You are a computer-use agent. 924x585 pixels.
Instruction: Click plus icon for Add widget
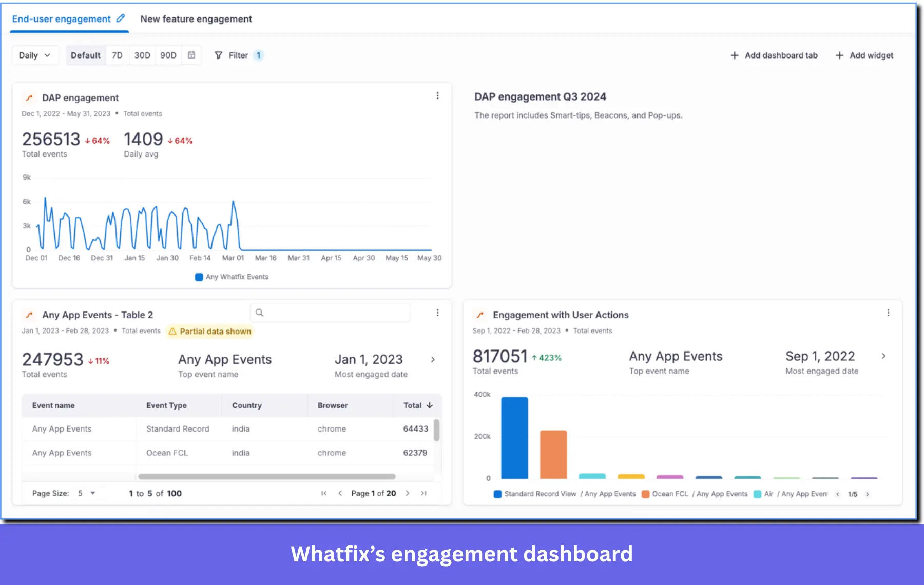pyautogui.click(x=839, y=55)
